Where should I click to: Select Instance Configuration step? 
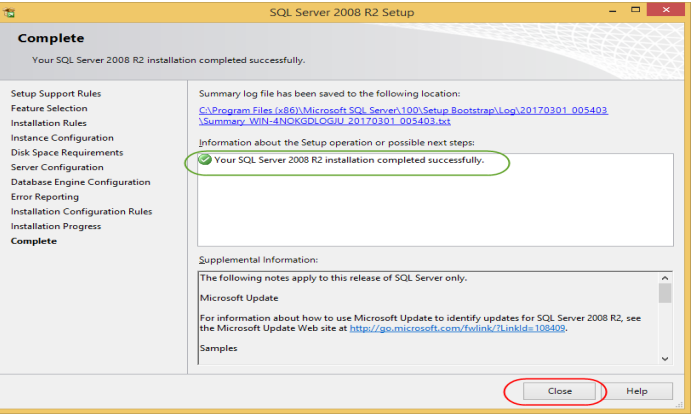point(62,138)
